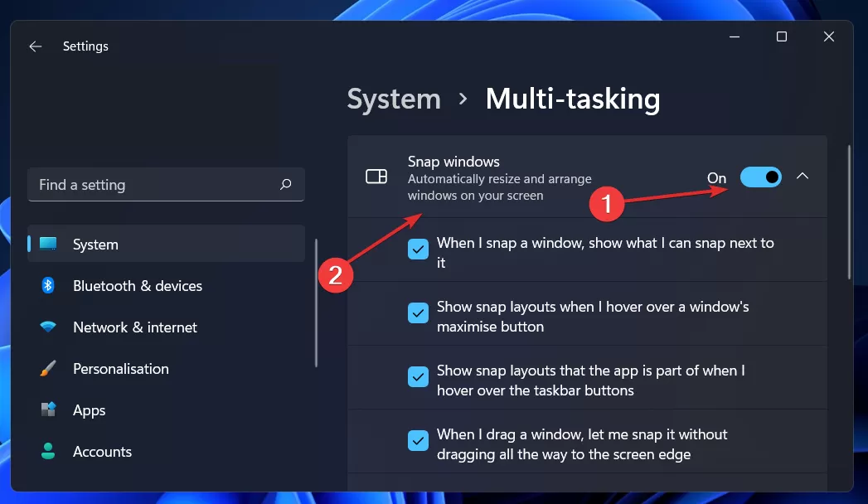
Task: Click the Personalisation paintbrush icon
Action: tap(48, 368)
